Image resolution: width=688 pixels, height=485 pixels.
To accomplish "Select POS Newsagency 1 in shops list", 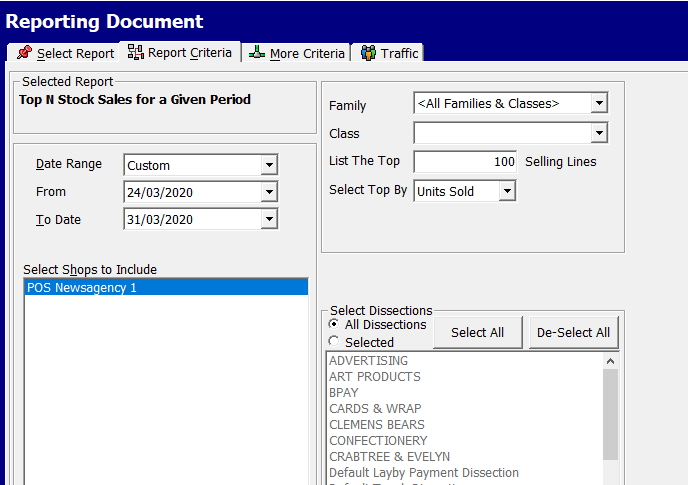I will pyautogui.click(x=166, y=287).
